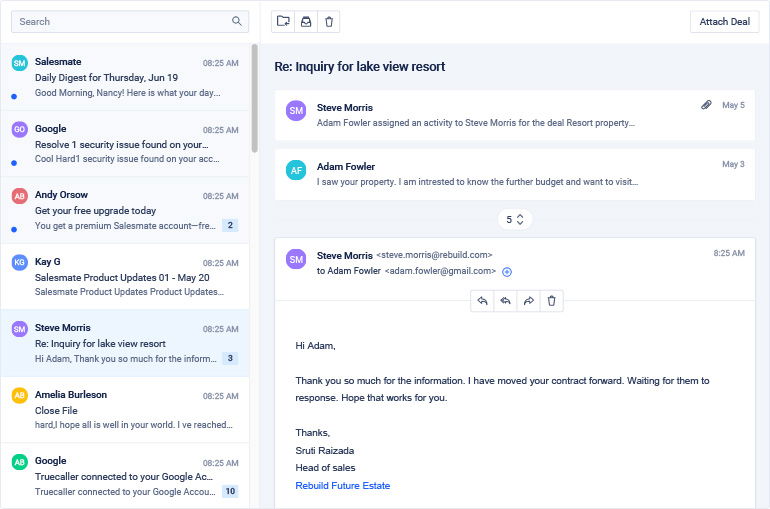Click the adam.fowler@gmail.com recipient address
Image resolution: width=770 pixels, height=509 pixels.
click(x=440, y=270)
